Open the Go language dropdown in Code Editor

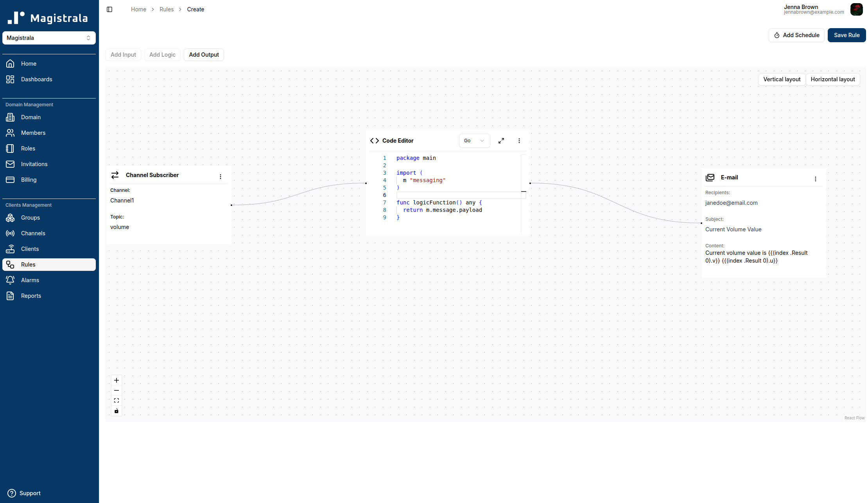pos(474,141)
